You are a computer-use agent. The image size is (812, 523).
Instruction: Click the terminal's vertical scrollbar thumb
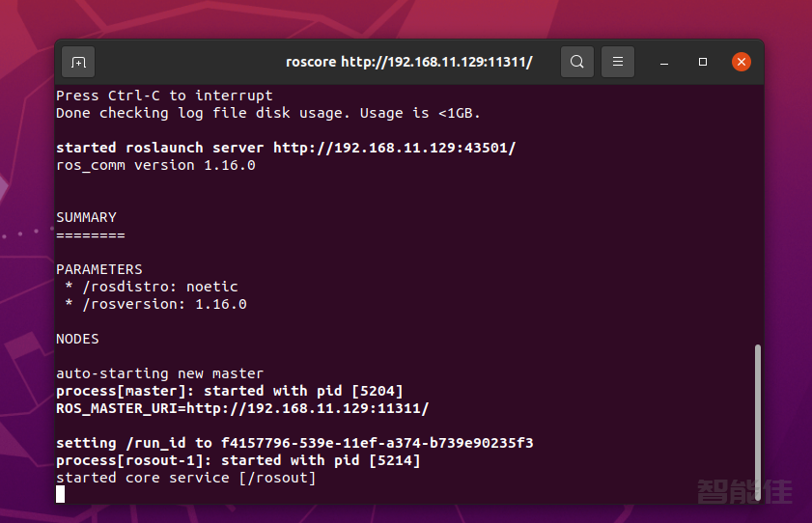point(757,422)
